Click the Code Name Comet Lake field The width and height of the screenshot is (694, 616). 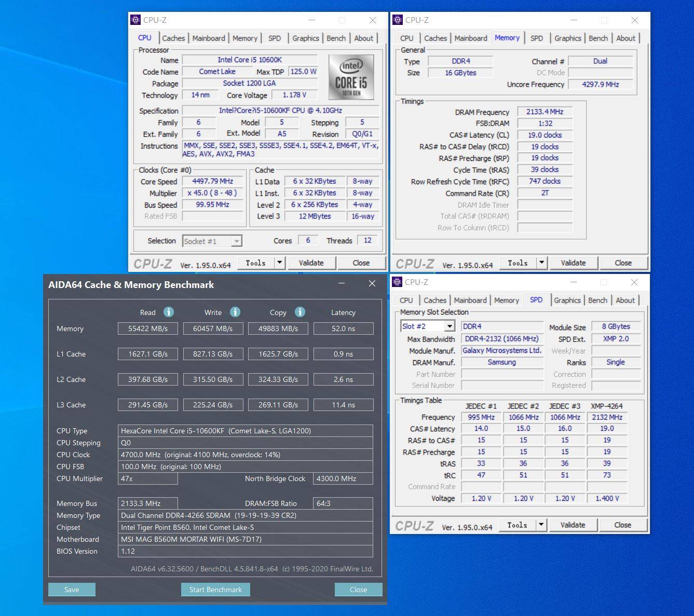click(x=217, y=72)
